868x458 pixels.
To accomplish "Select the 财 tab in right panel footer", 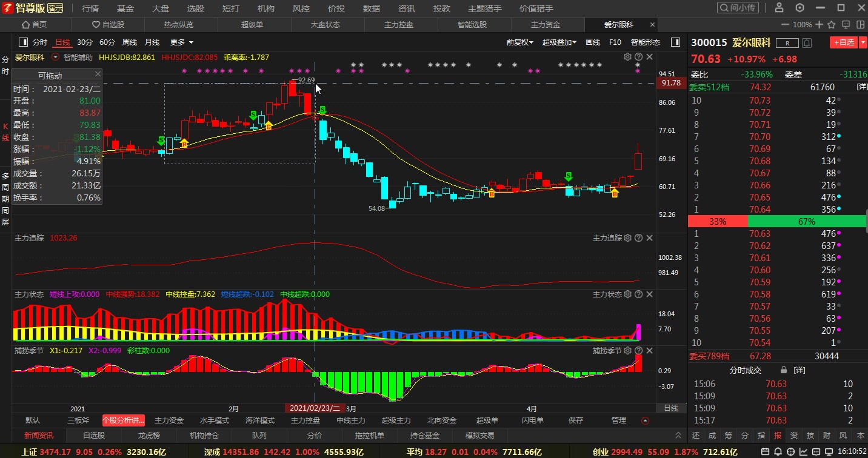I will click(826, 435).
